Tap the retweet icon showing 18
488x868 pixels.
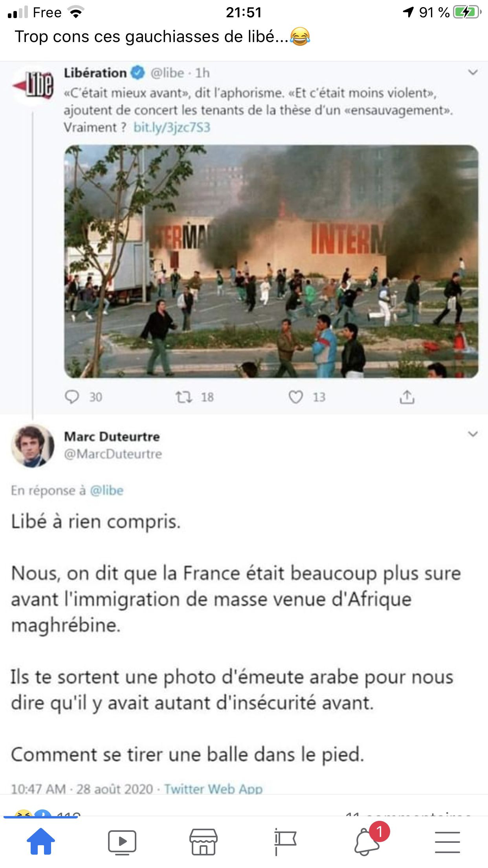(183, 397)
